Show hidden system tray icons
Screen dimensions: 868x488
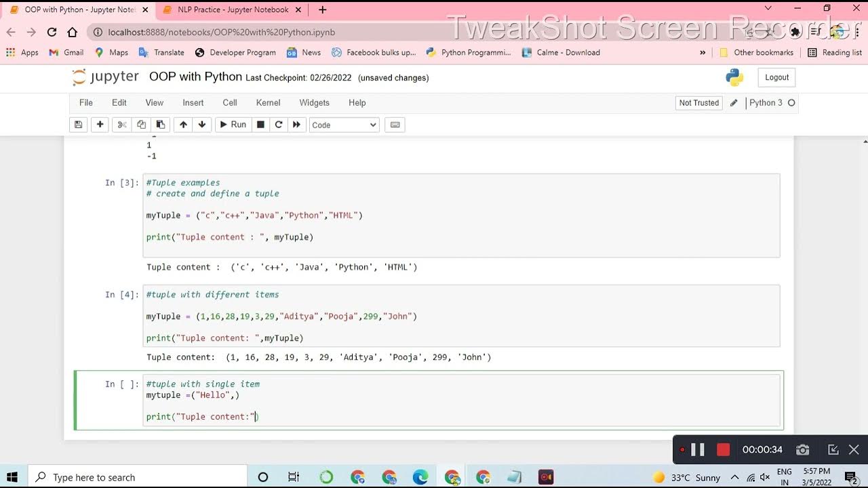coord(734,477)
